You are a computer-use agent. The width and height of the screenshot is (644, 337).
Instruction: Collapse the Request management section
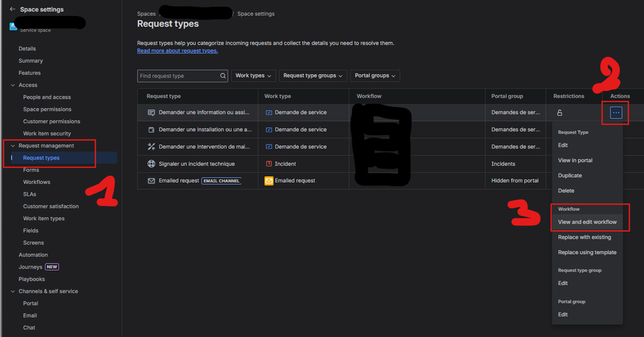point(13,146)
